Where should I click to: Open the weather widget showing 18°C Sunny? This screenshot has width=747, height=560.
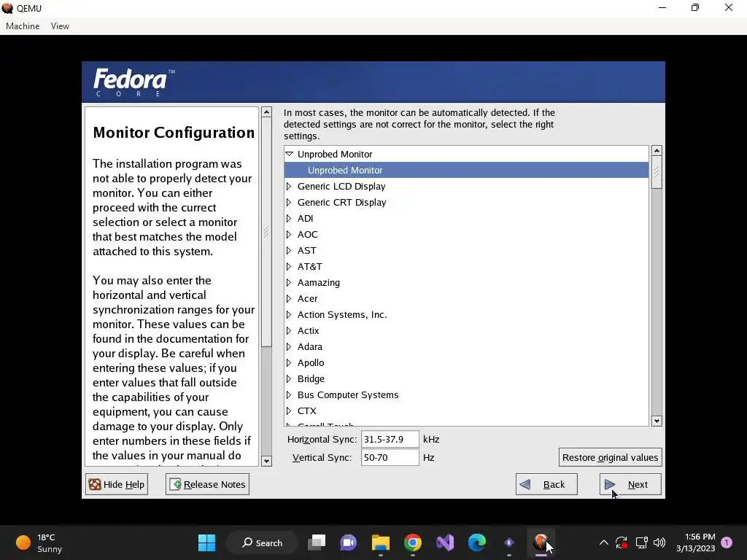pos(39,542)
